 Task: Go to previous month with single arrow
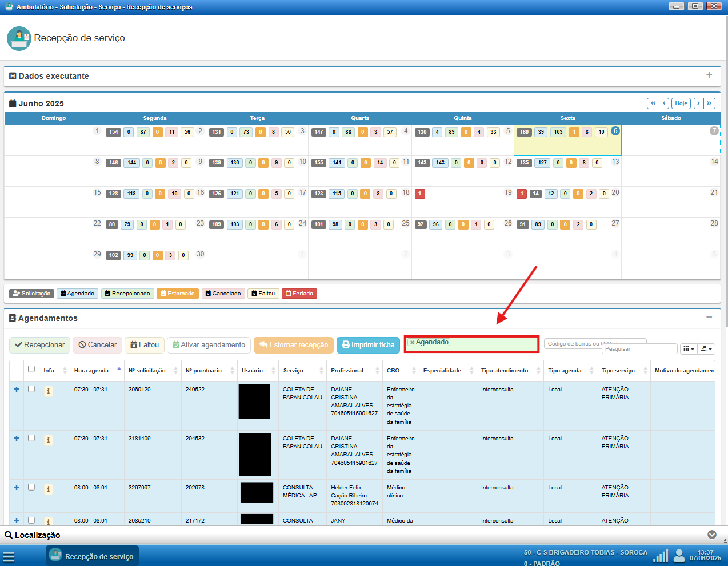(664, 103)
